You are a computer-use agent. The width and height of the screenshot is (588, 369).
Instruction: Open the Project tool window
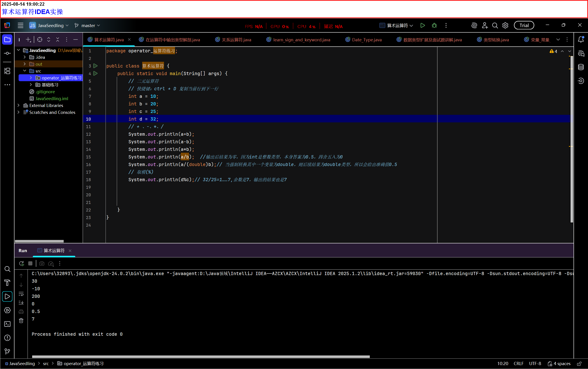point(7,39)
